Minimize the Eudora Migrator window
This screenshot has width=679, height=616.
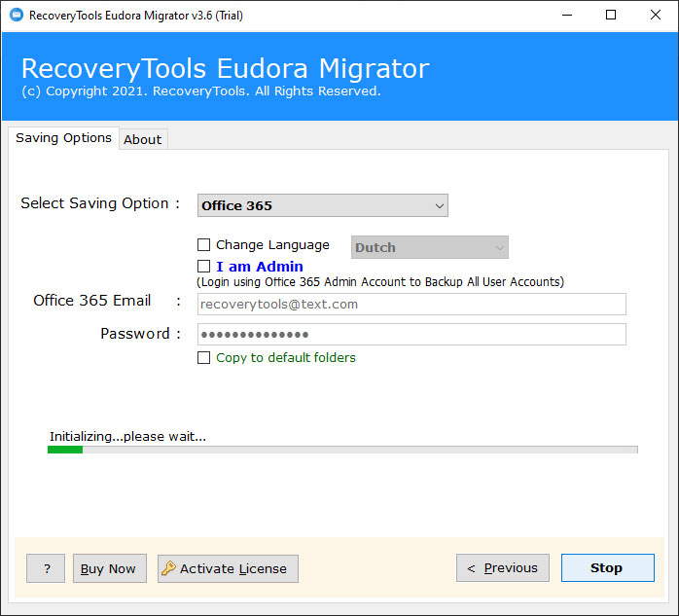pos(567,16)
